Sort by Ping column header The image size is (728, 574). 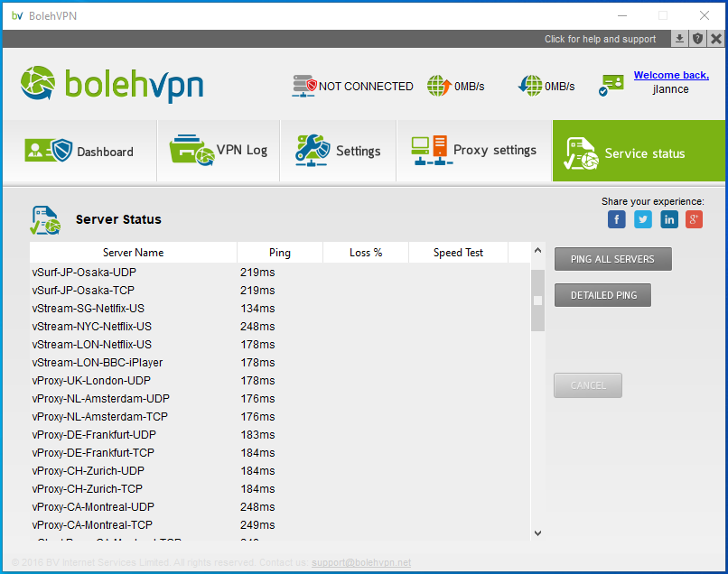click(x=280, y=253)
